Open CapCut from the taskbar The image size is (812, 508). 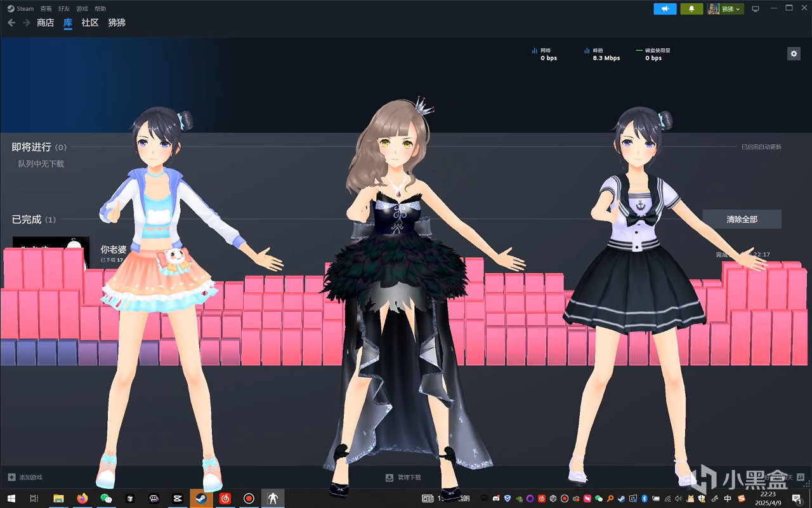tap(177, 498)
